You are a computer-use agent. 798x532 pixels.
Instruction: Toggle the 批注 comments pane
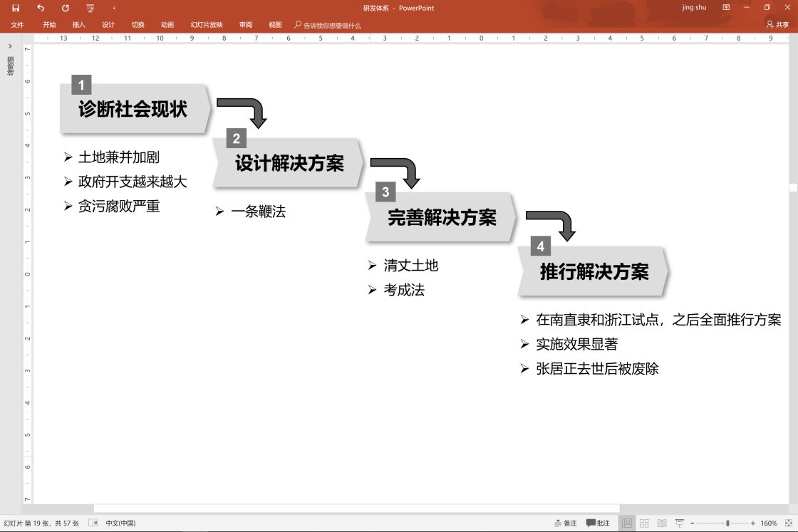pyautogui.click(x=598, y=523)
